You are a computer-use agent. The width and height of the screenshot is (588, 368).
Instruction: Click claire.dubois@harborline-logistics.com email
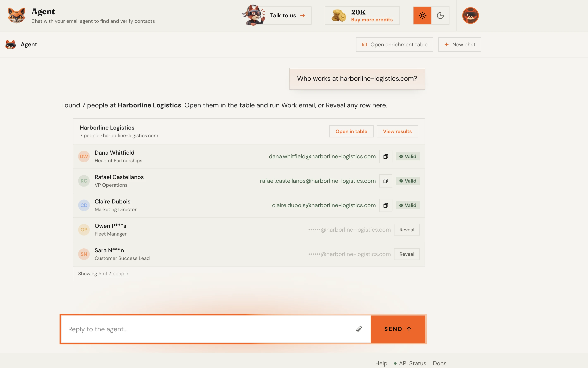coord(324,205)
